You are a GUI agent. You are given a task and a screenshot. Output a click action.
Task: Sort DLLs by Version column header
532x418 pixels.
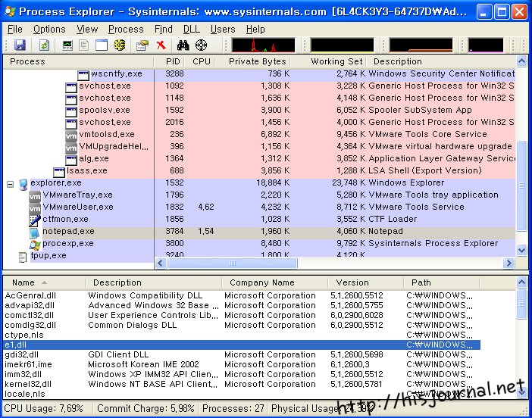(x=366, y=282)
